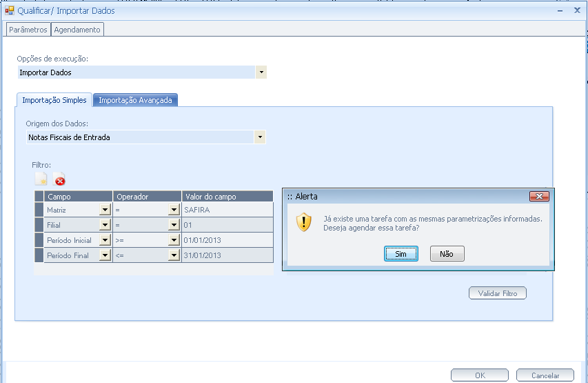
Task: Click the Qualificar/Importar Dados window icon
Action: pos(10,10)
